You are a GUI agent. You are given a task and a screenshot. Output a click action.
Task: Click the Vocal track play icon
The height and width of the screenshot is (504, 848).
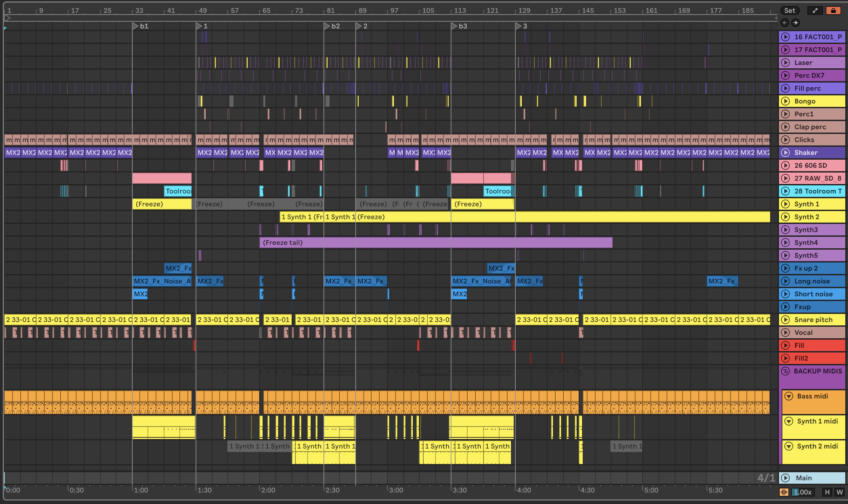pos(785,333)
